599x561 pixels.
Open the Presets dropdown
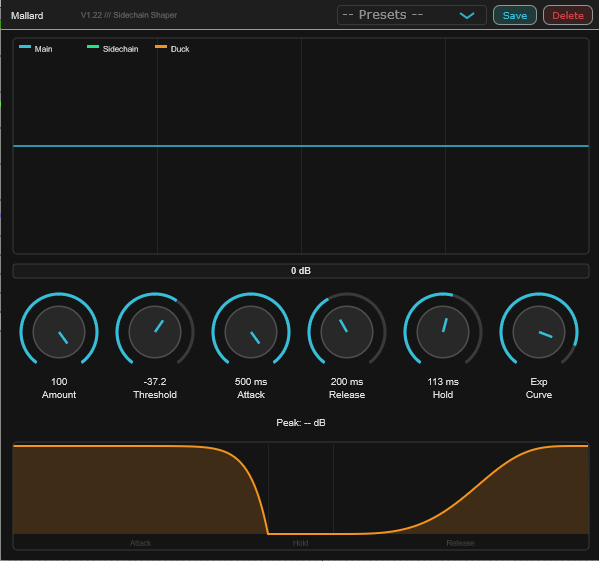(411, 15)
